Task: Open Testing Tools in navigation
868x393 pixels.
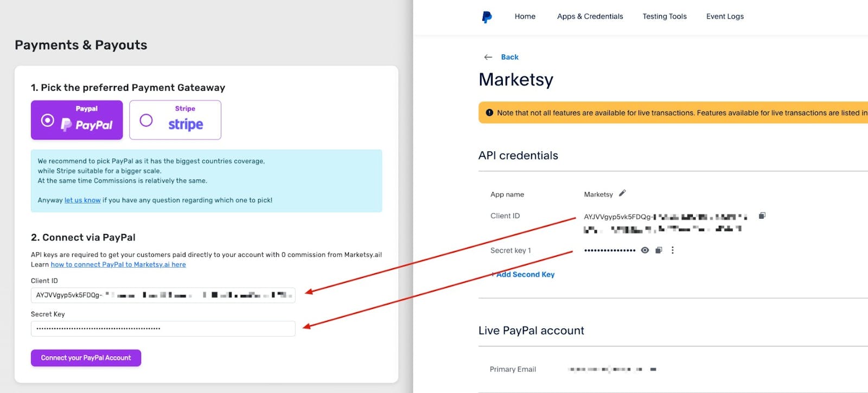Action: pos(664,16)
